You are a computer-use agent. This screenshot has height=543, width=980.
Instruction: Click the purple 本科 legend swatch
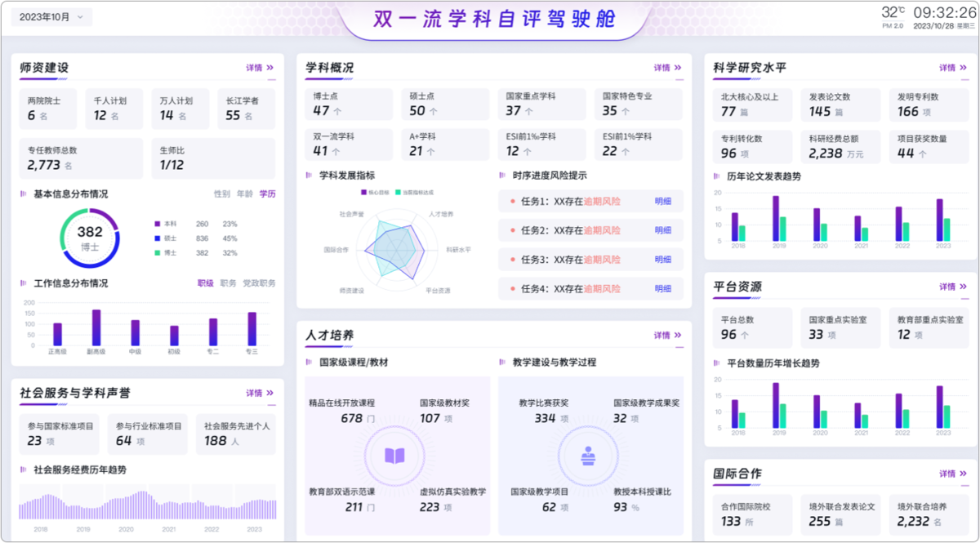[158, 224]
